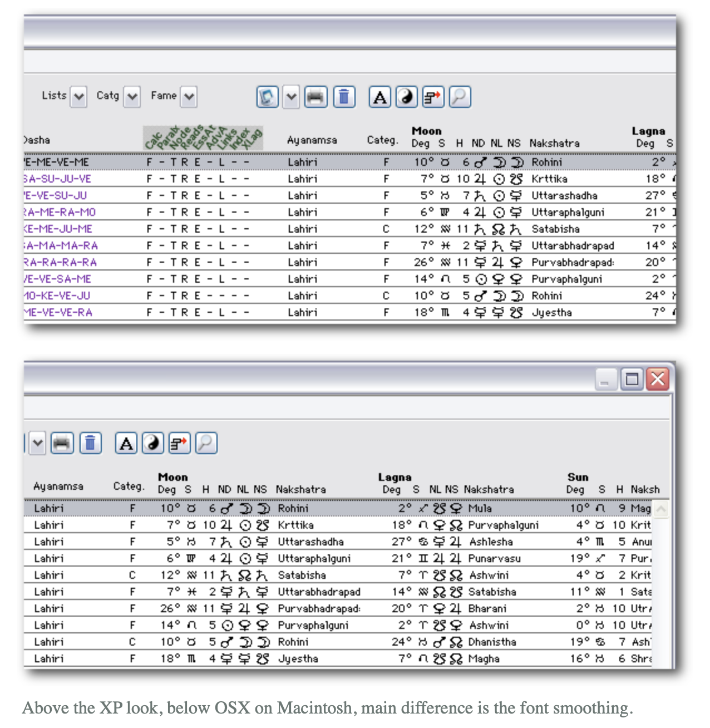Screen dimensions: 710x728
Task: Click the blue card icon in the upper toolbar
Action: tap(267, 97)
